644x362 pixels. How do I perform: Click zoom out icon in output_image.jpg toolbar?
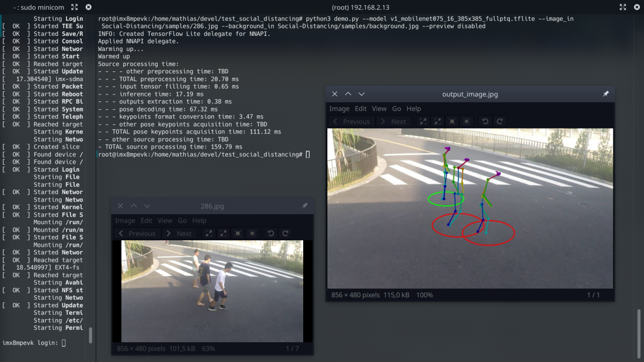[x=438, y=122]
